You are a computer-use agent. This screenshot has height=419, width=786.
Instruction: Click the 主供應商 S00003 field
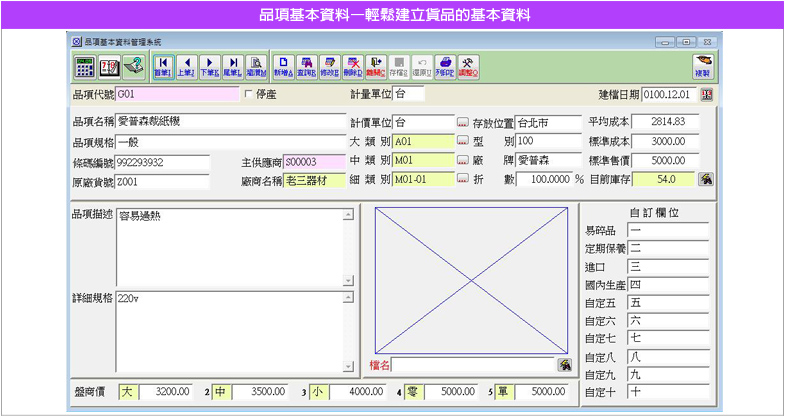313,161
